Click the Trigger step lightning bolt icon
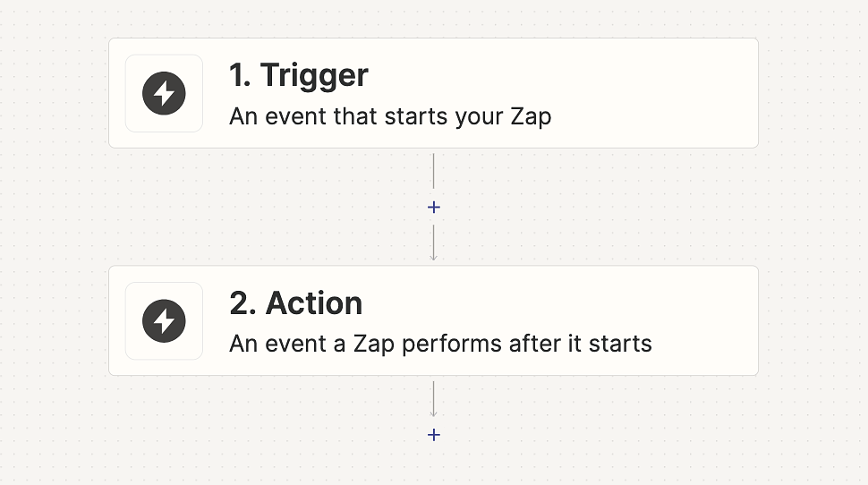Viewport: 868px width, 485px height. [164, 93]
